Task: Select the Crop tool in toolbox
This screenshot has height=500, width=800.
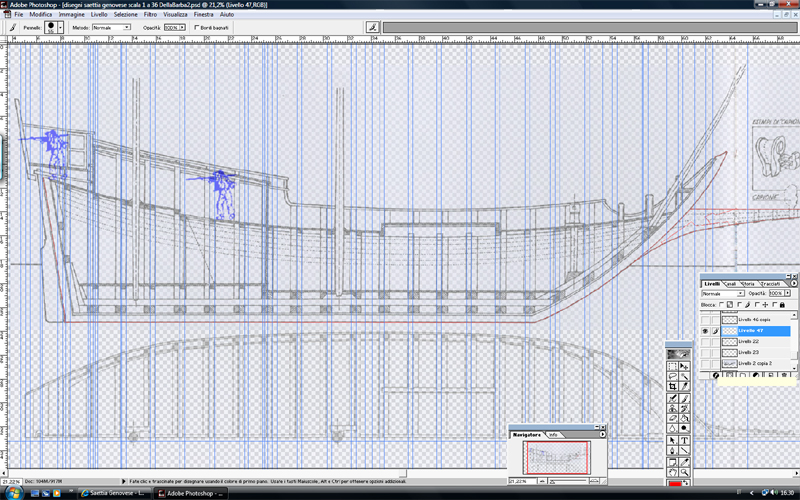Action: (673, 385)
